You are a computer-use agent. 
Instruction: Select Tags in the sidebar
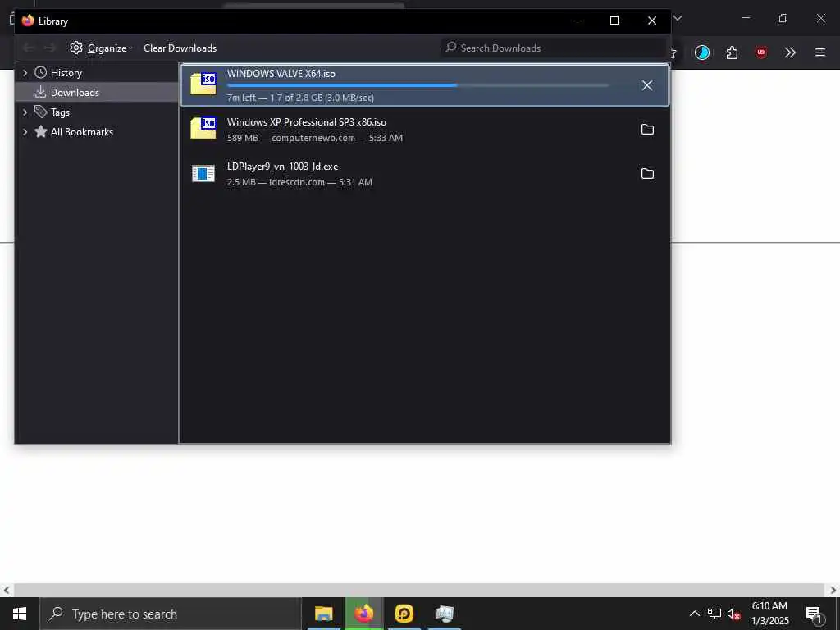point(60,112)
